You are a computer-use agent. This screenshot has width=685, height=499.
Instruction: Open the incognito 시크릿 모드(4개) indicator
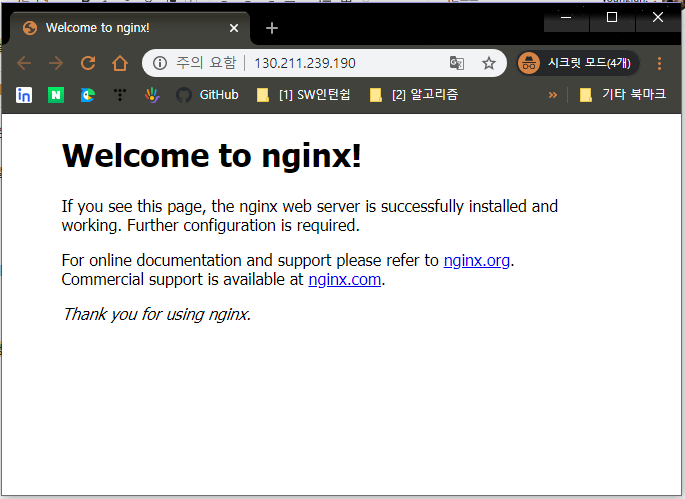(578, 63)
